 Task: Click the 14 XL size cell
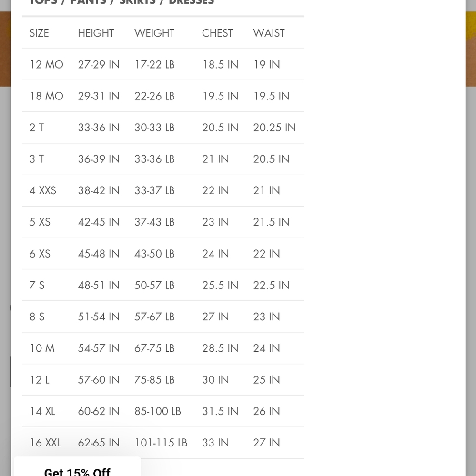point(42,411)
